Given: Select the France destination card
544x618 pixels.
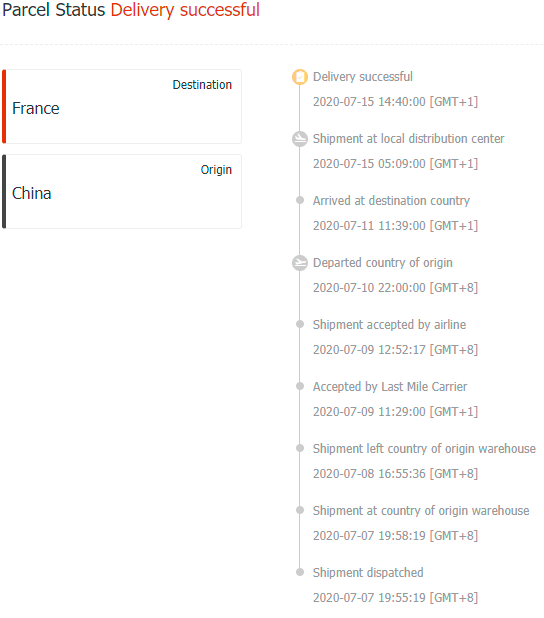Looking at the screenshot, I should point(122,106).
